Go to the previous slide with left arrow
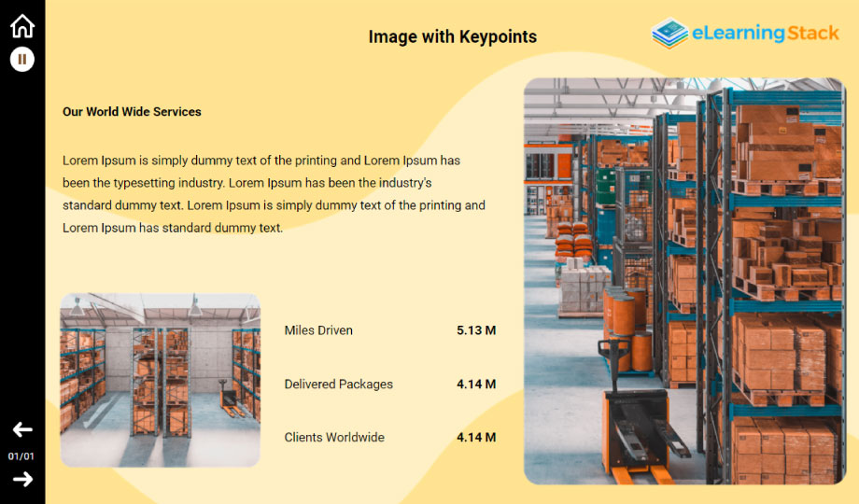This screenshot has height=504, width=859. point(21,429)
